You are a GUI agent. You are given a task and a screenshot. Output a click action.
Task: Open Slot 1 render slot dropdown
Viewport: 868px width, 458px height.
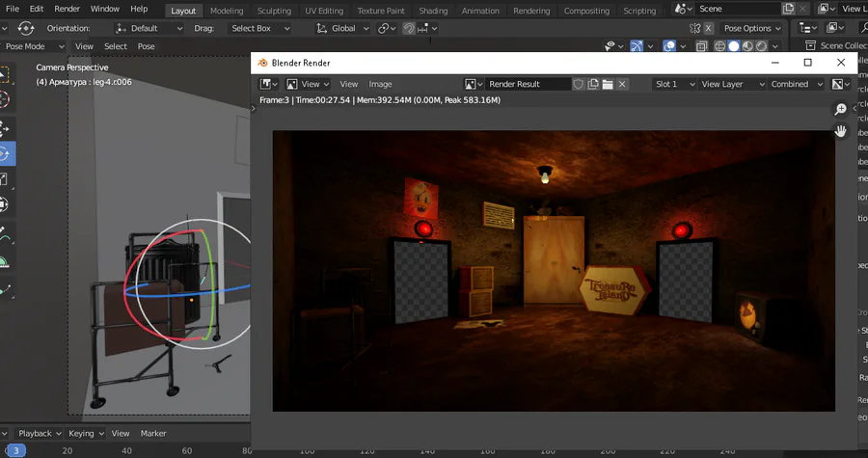pyautogui.click(x=674, y=84)
